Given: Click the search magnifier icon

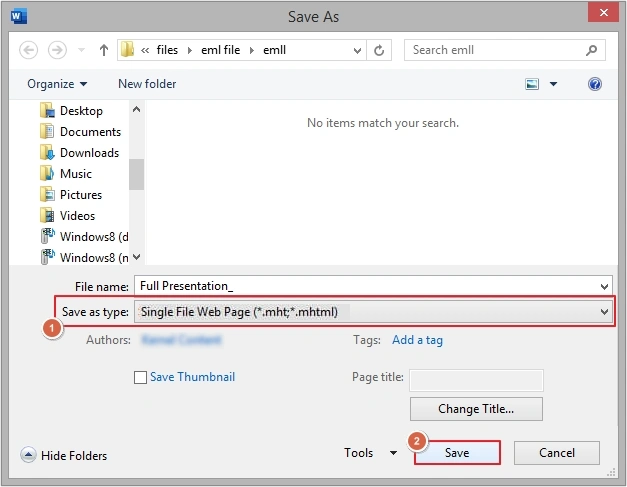Looking at the screenshot, I should [x=591, y=50].
